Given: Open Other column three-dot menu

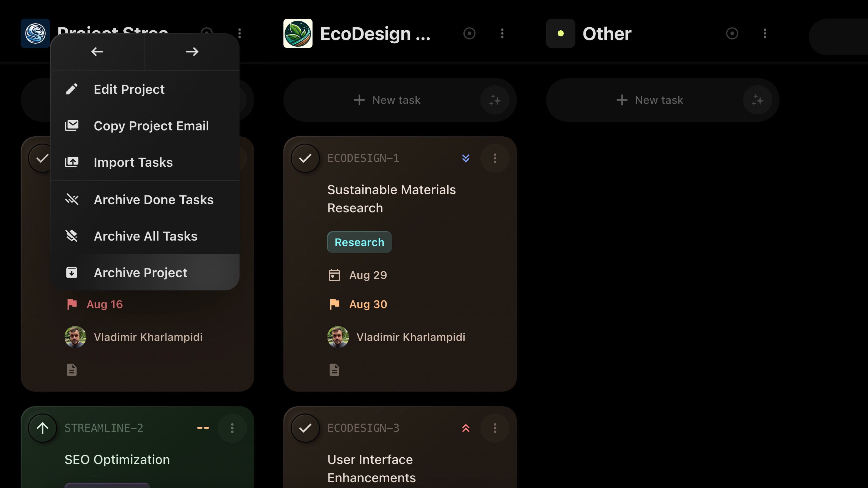Looking at the screenshot, I should pos(765,33).
